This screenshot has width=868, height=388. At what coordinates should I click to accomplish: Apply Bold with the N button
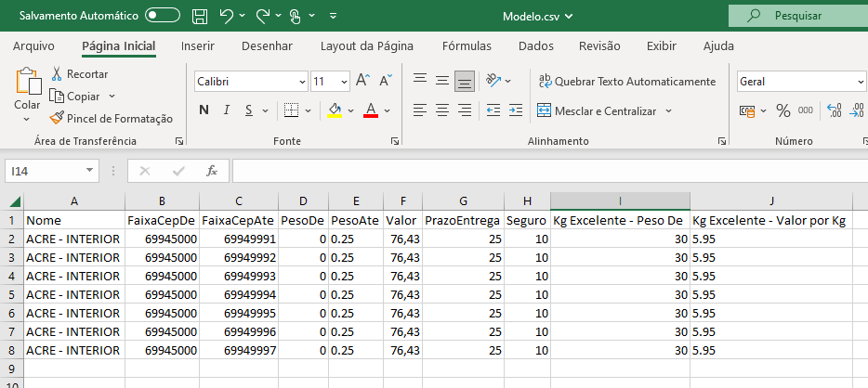point(204,111)
